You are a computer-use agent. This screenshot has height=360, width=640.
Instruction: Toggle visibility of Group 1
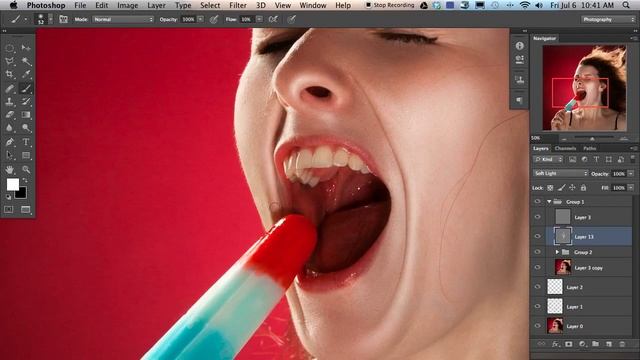pyautogui.click(x=538, y=202)
